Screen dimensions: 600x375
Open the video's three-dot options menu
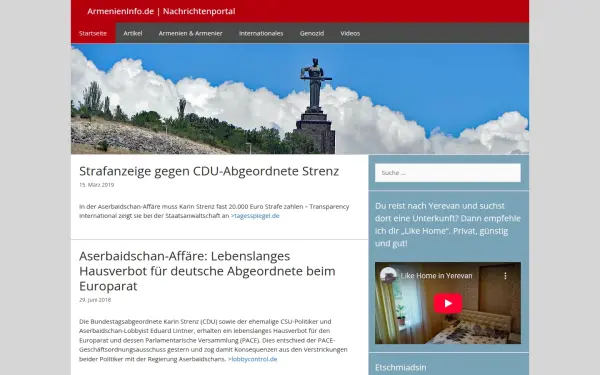click(505, 276)
